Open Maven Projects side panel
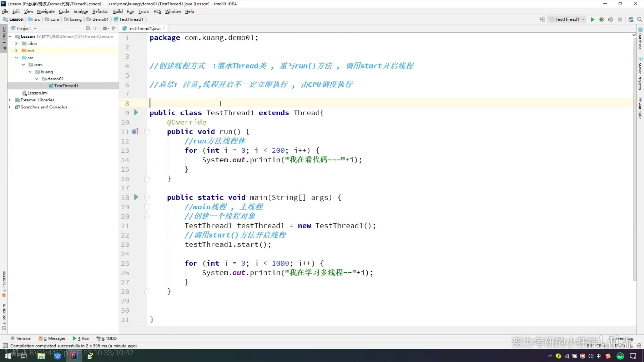This screenshot has height=362, width=644. (x=640, y=74)
